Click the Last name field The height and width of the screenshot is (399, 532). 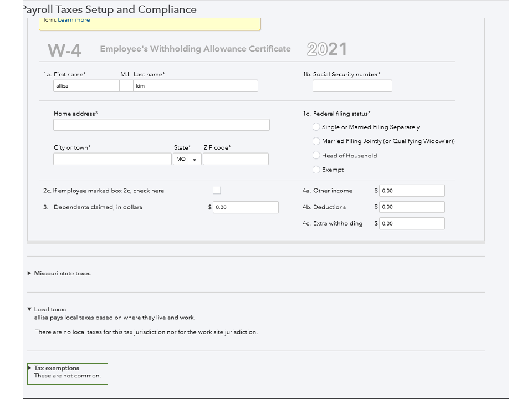click(195, 86)
